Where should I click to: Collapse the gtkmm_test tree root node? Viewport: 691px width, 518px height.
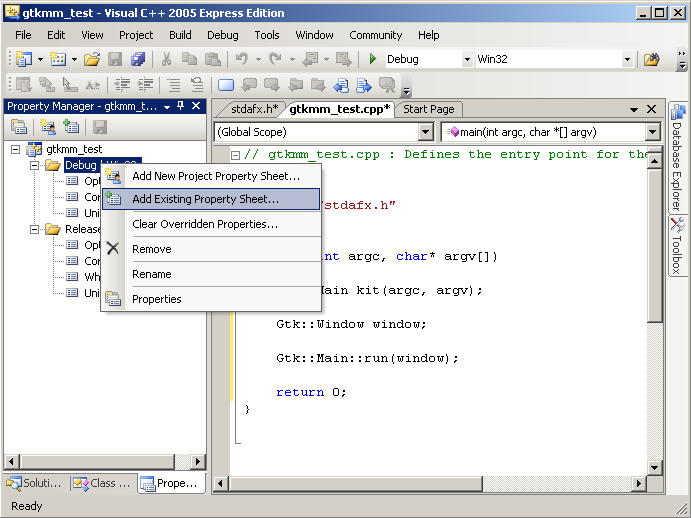point(17,149)
